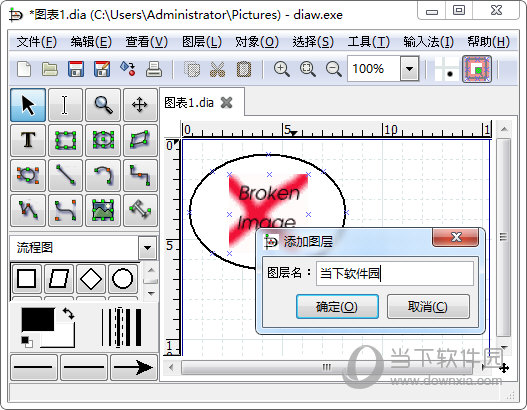This screenshot has height=410, width=527.
Task: Open the 工具(T) menu
Action: point(368,42)
